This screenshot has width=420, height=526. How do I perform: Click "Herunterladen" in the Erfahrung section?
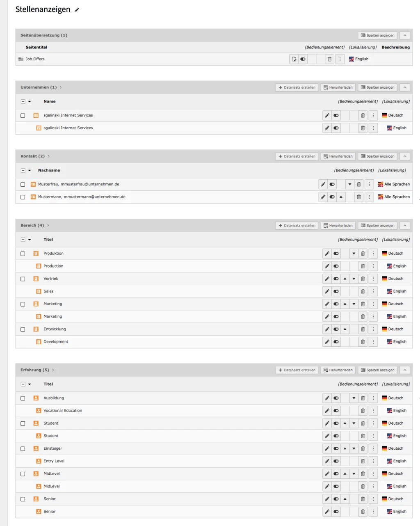click(338, 370)
